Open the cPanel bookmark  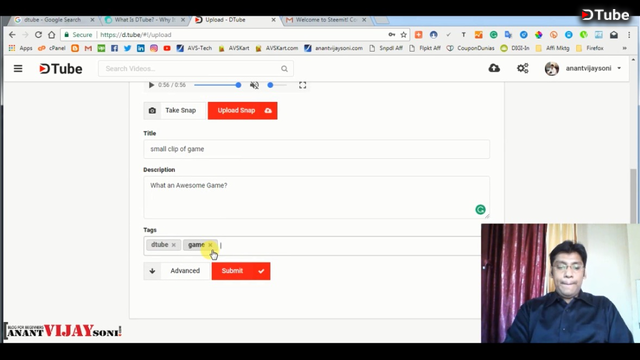coord(52,48)
